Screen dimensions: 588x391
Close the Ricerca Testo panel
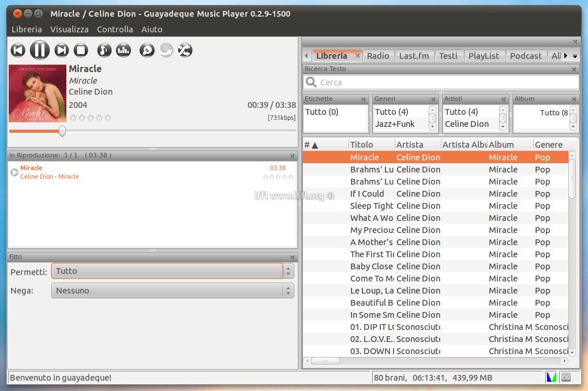click(574, 69)
